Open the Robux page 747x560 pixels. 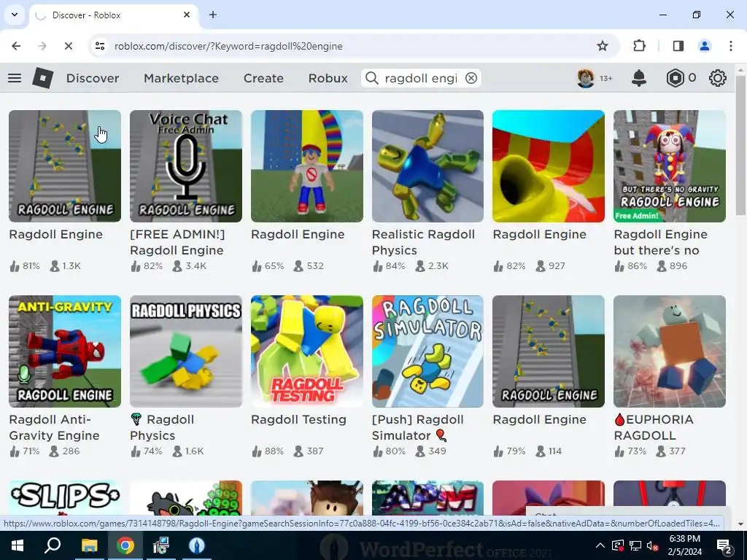click(x=328, y=78)
